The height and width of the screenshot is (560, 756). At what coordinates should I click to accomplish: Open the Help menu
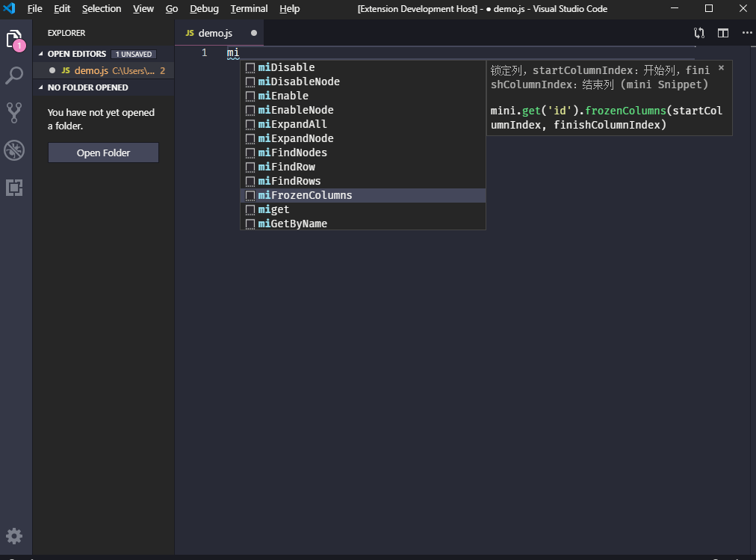[290, 9]
